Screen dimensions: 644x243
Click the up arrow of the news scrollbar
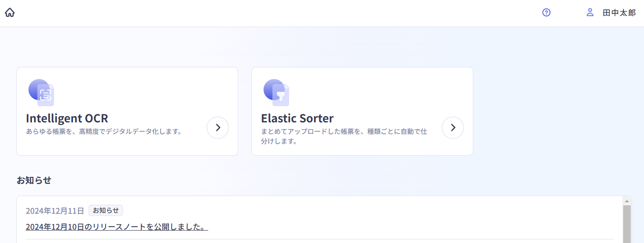pos(627,200)
